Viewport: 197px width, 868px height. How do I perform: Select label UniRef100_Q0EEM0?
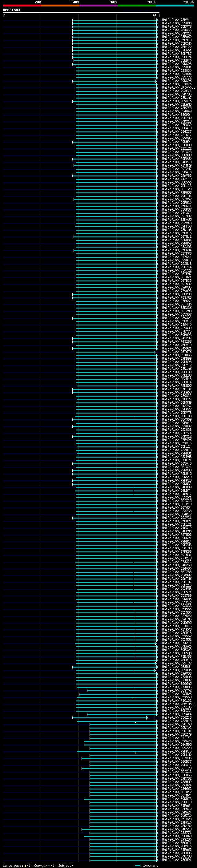177,372
